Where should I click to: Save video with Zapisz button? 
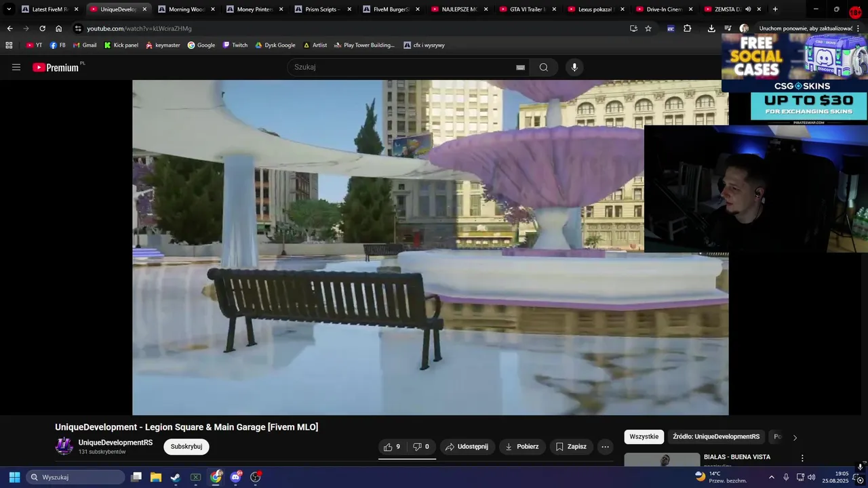[571, 447]
